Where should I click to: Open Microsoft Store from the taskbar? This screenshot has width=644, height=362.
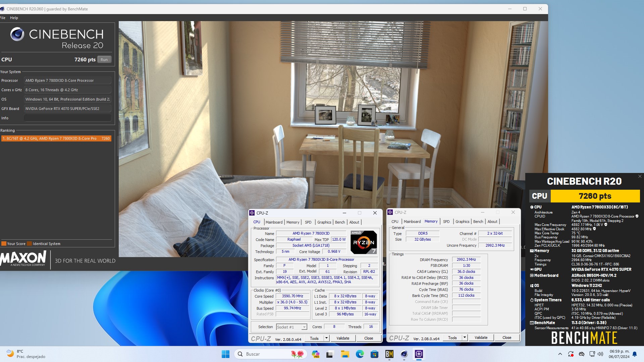tap(375, 354)
